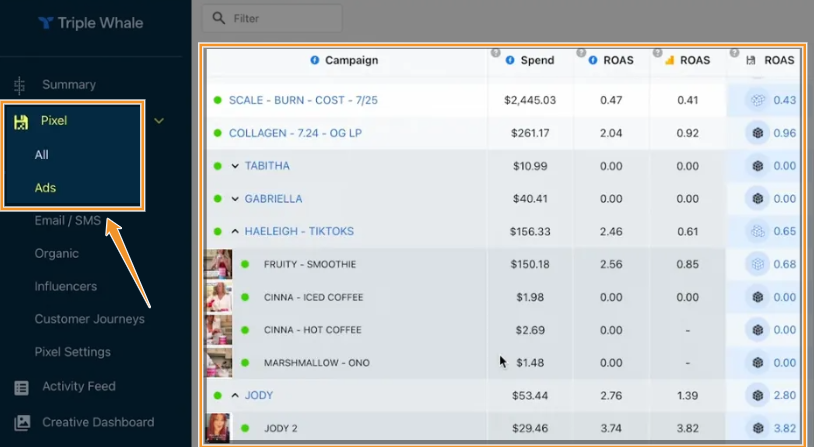Image resolution: width=814 pixels, height=447 pixels.
Task: Click pixel icon in COLLAGEN row
Action: tap(757, 133)
